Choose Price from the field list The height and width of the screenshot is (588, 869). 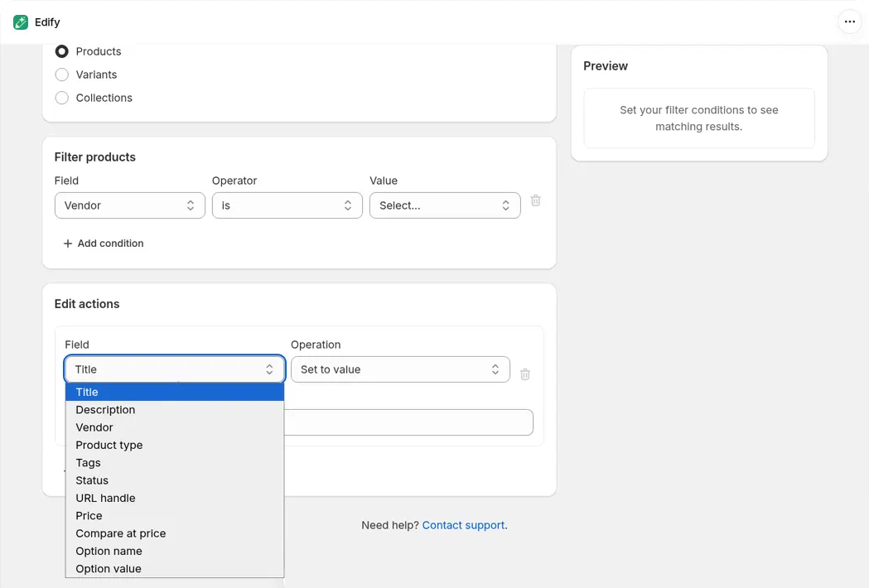coord(175,516)
